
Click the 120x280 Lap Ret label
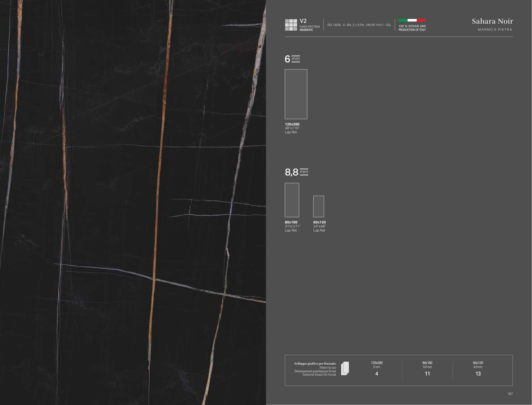(291, 132)
